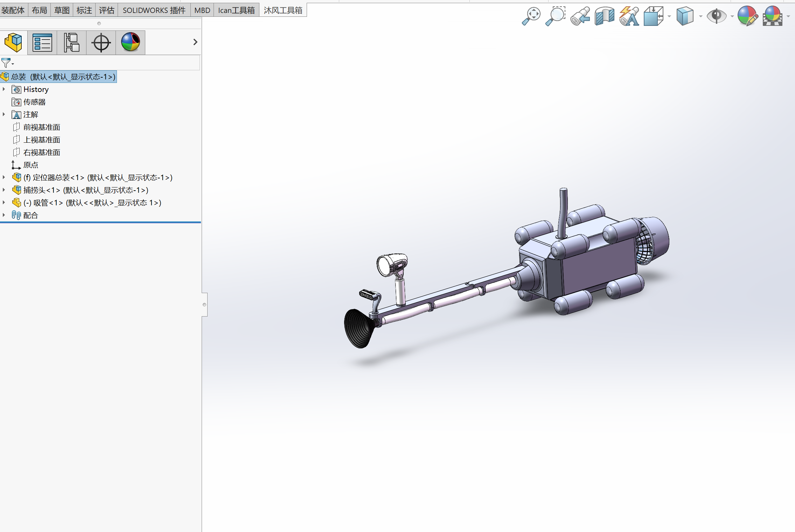Open the DisplayManager color sphere tab

pos(131,42)
